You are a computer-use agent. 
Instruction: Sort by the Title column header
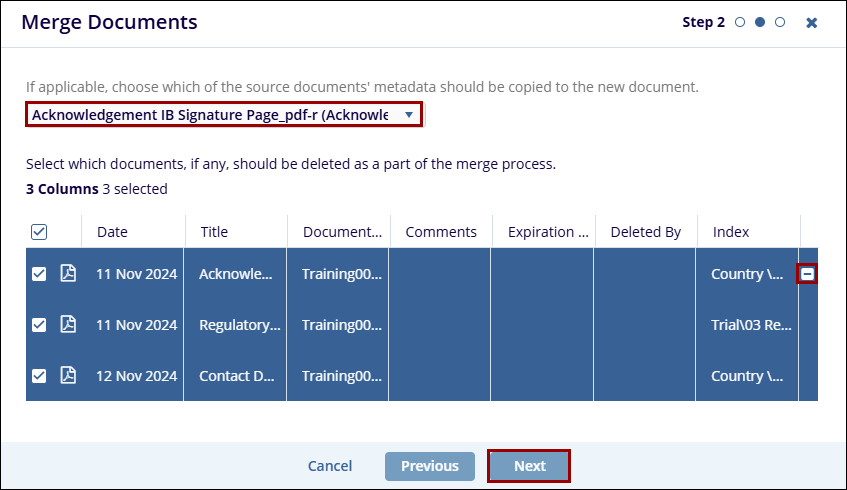(214, 232)
